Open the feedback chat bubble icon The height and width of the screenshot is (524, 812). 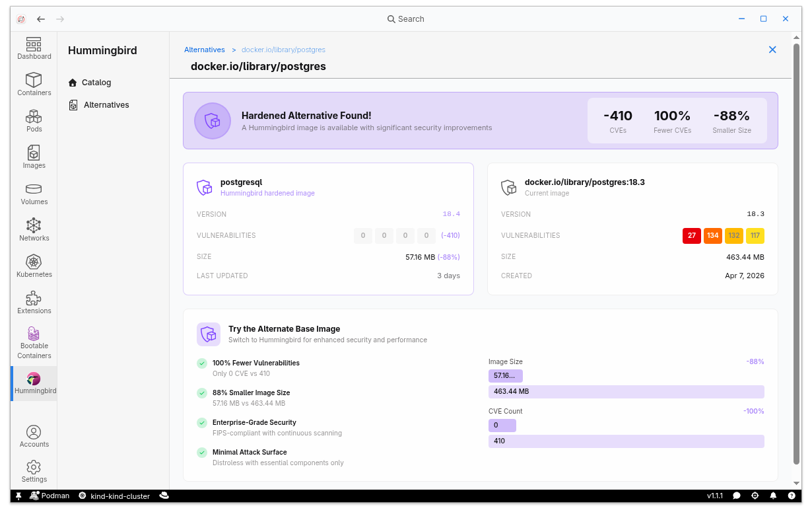(x=737, y=496)
